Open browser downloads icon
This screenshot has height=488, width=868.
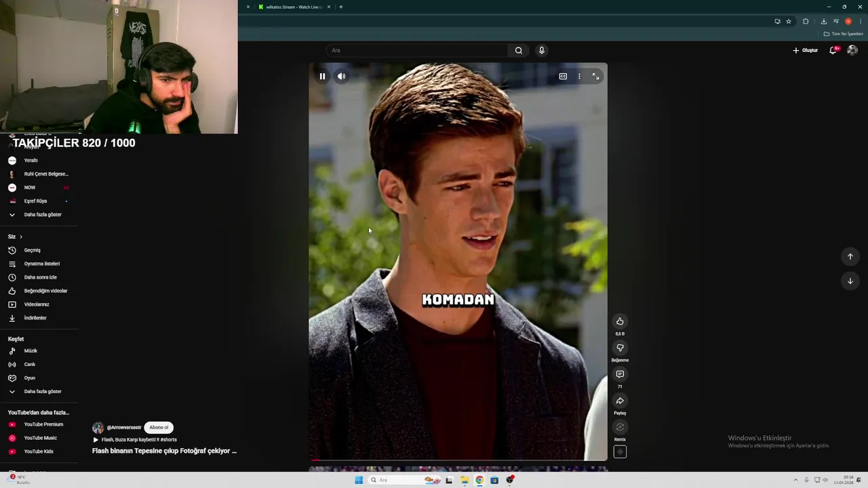pos(824,21)
